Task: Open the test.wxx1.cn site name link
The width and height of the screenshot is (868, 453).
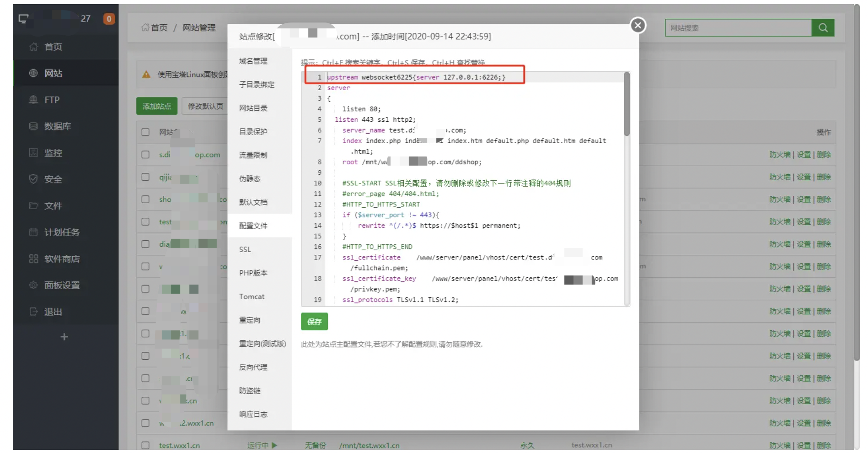Action: point(179,446)
